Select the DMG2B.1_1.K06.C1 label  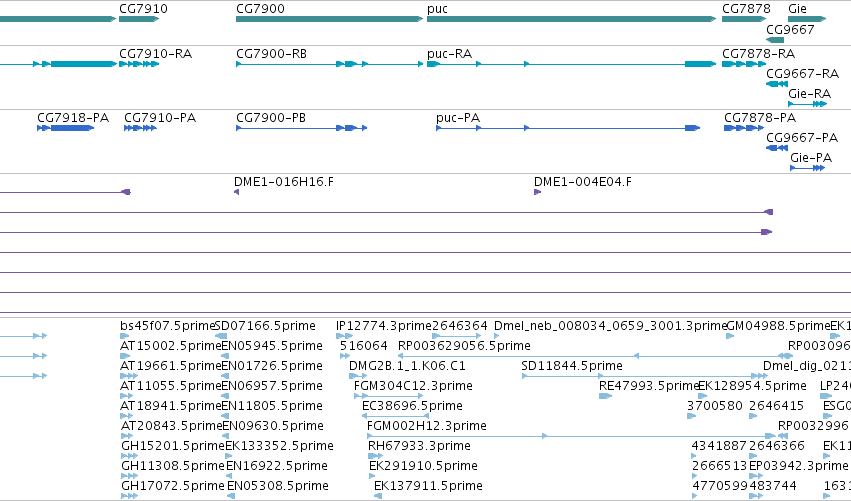407,366
